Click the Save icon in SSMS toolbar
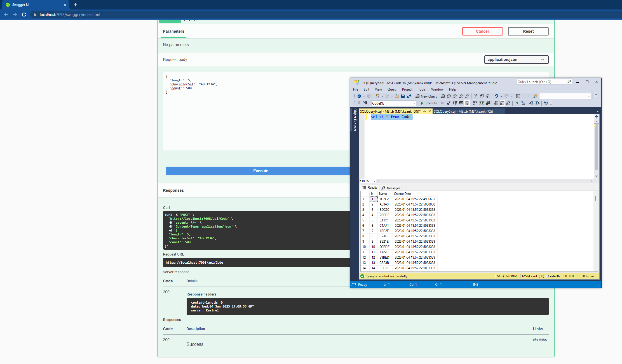 tap(403, 96)
